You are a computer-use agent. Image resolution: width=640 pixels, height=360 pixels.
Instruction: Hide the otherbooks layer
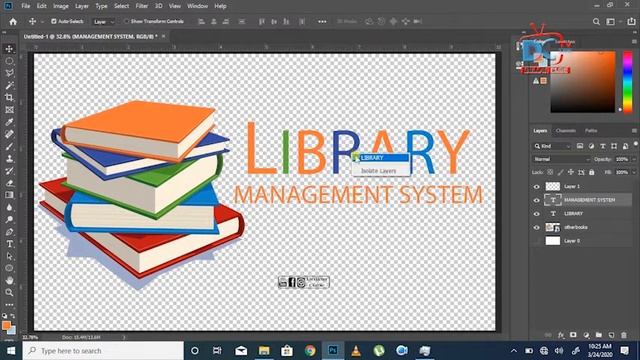pos(537,227)
